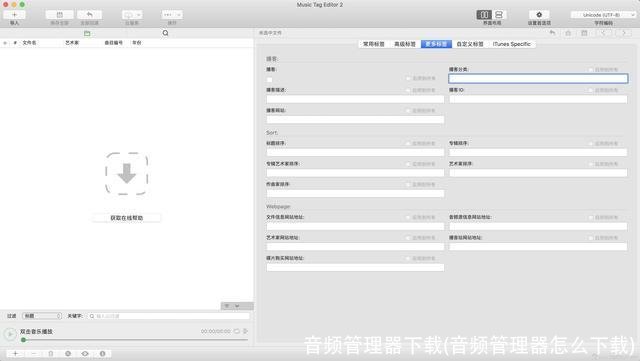Click the undo arrow in editor header
Image resolution: width=640 pixels, height=361 pixels.
pos(552,33)
